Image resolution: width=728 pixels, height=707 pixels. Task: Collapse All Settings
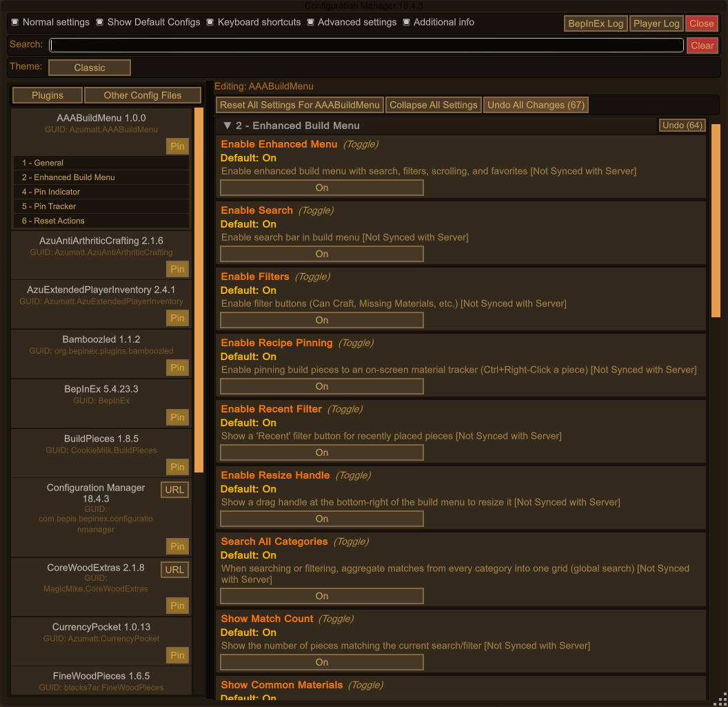(x=433, y=105)
